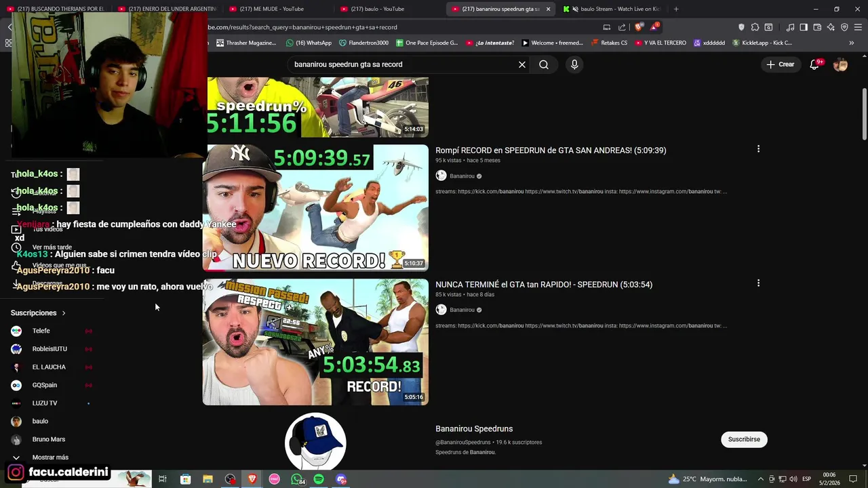Viewport: 868px width, 488px height.
Task: Open the Kicklet.app bookmark
Action: tap(762, 43)
